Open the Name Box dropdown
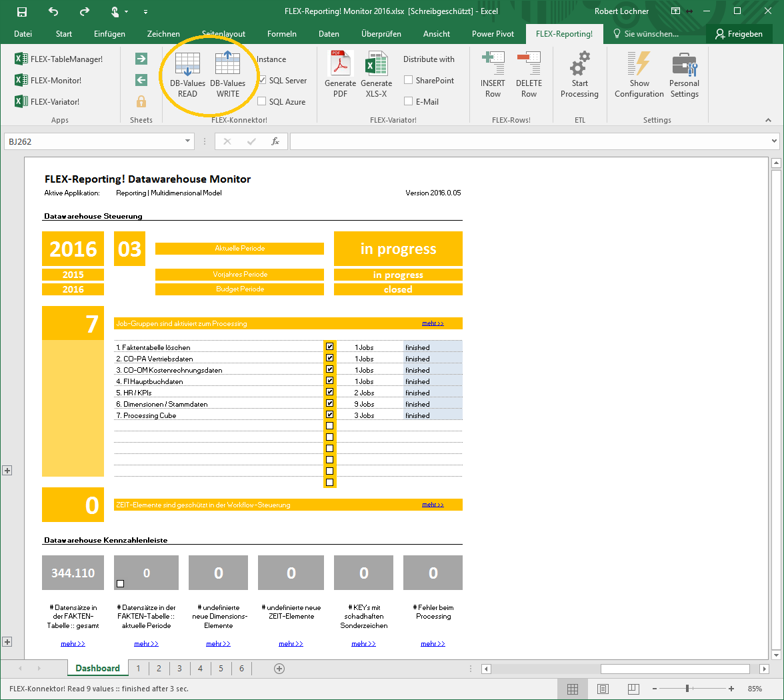This screenshot has width=784, height=700. (189, 141)
